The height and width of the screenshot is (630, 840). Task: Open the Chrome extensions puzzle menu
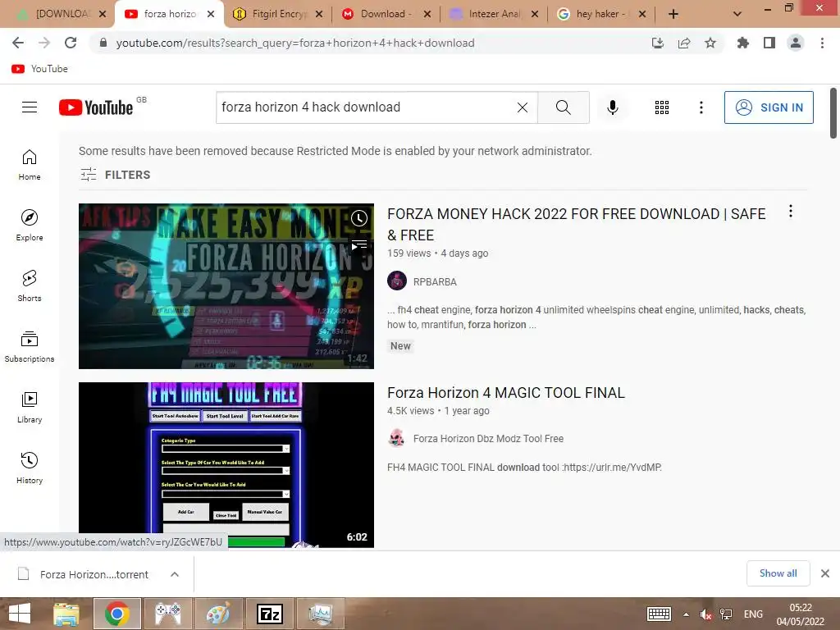point(742,43)
